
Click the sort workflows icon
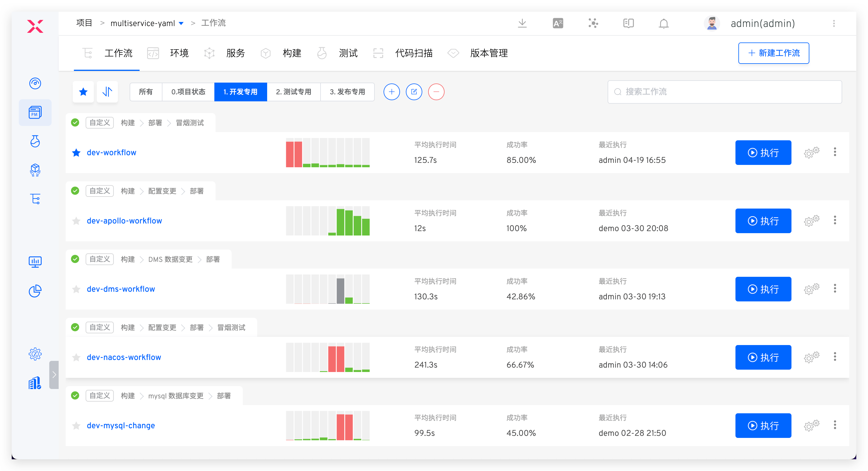pyautogui.click(x=107, y=92)
